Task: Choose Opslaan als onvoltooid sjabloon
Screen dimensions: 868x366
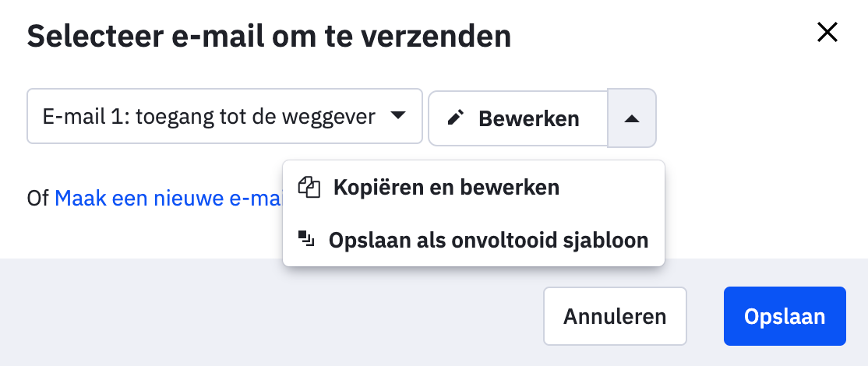Action: (488, 240)
